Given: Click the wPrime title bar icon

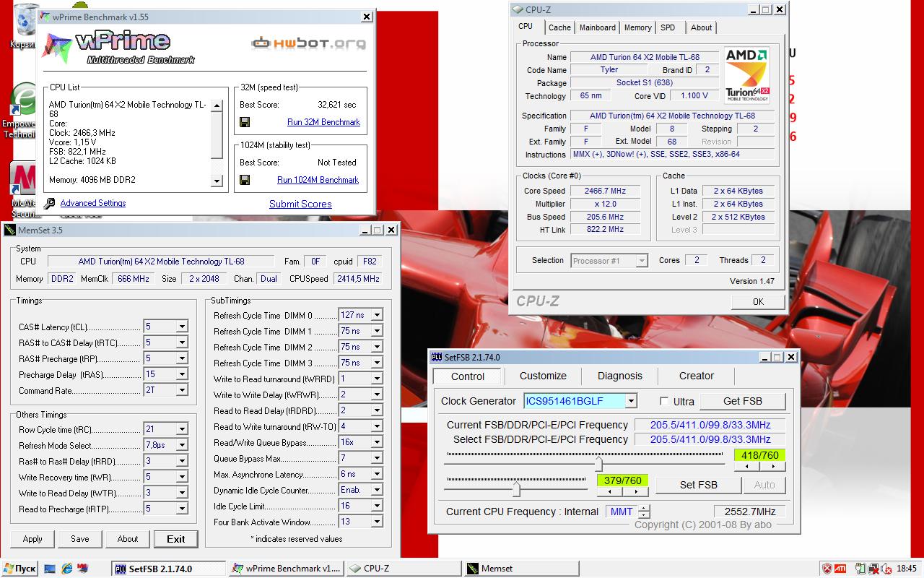Looking at the screenshot, I should 45,17.
